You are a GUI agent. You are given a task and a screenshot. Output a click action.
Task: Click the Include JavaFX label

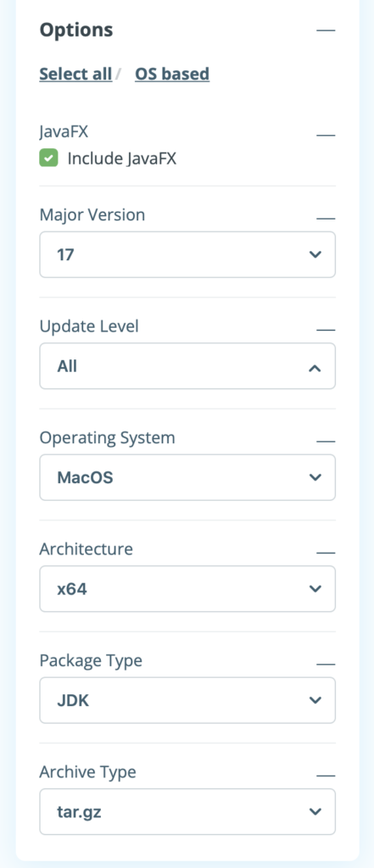[122, 159]
